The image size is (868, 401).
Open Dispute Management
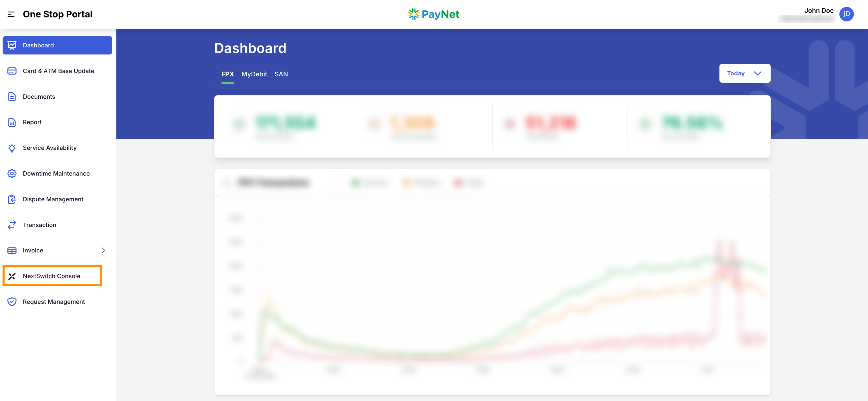(x=57, y=199)
